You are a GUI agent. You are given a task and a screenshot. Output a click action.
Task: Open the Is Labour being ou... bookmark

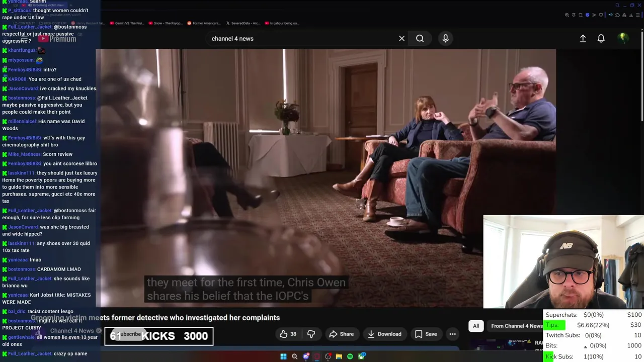tap(281, 23)
